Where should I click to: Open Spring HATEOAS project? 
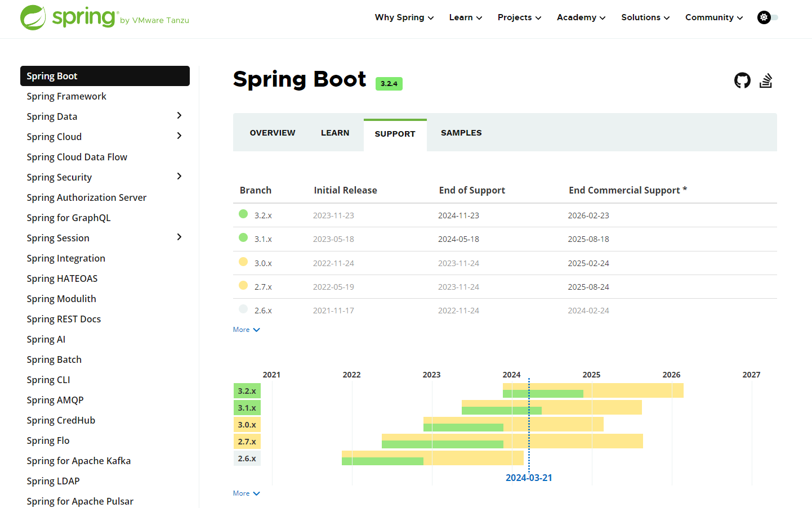[62, 278]
